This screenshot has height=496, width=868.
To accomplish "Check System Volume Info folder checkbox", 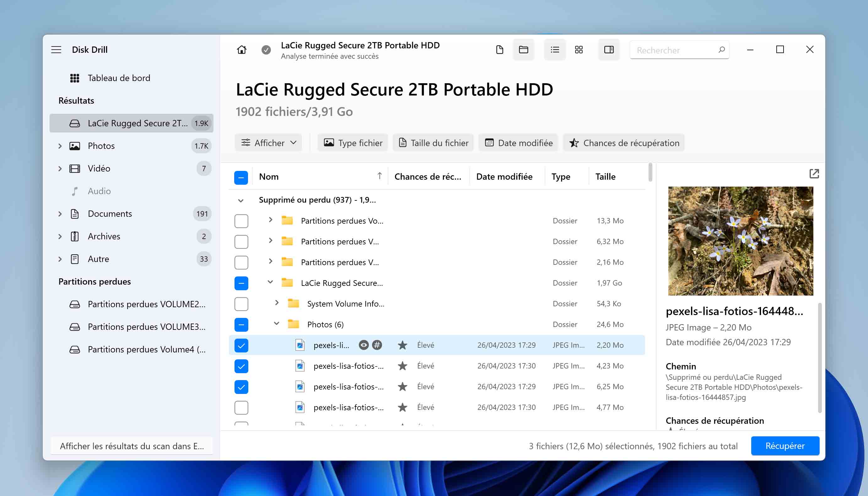I will (x=241, y=304).
